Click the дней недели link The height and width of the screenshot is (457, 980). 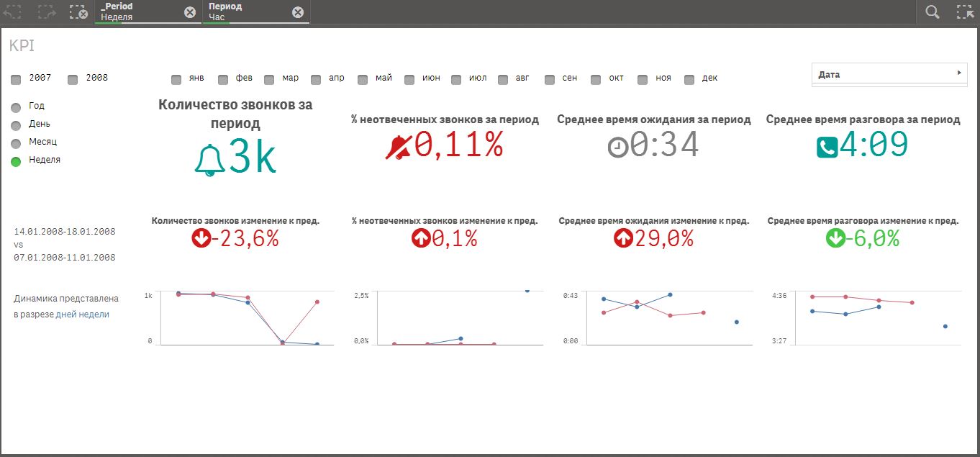click(82, 315)
